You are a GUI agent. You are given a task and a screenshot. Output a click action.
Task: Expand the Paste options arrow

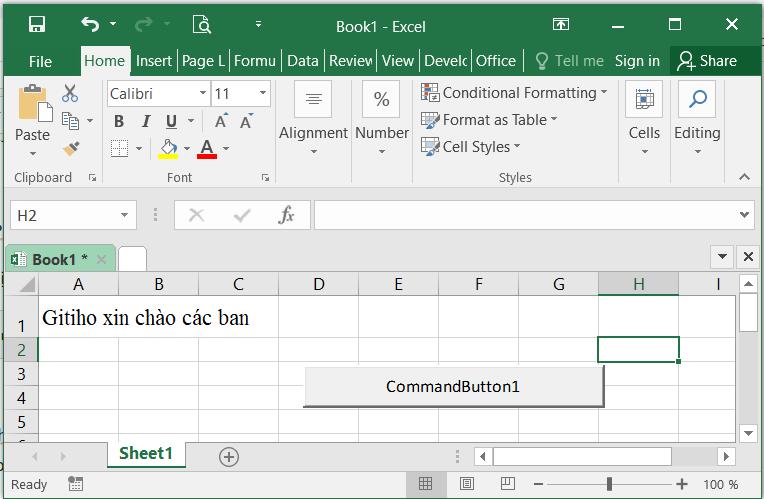(x=33, y=154)
